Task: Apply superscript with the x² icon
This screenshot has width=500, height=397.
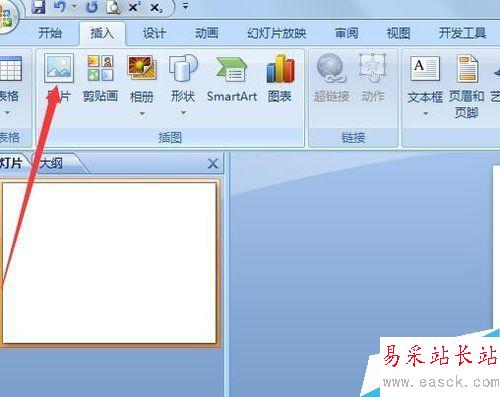Action: click(134, 7)
